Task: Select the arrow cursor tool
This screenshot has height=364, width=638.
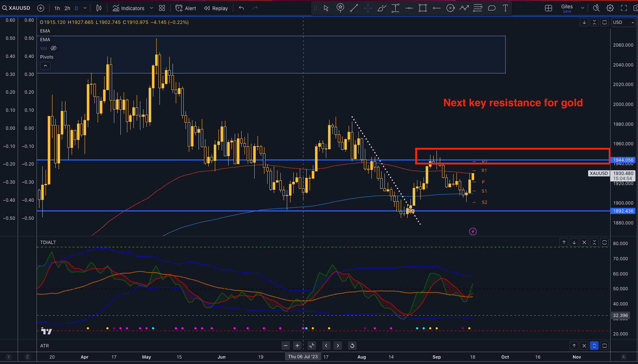Action: point(326,8)
